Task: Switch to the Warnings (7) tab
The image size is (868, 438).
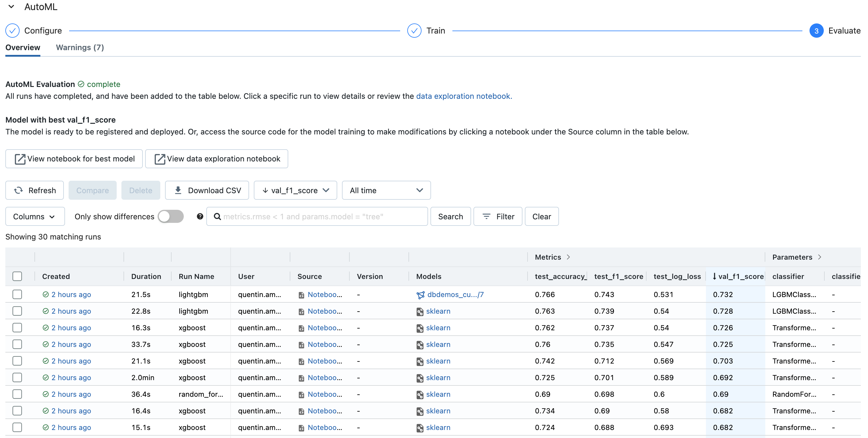Action: tap(80, 47)
